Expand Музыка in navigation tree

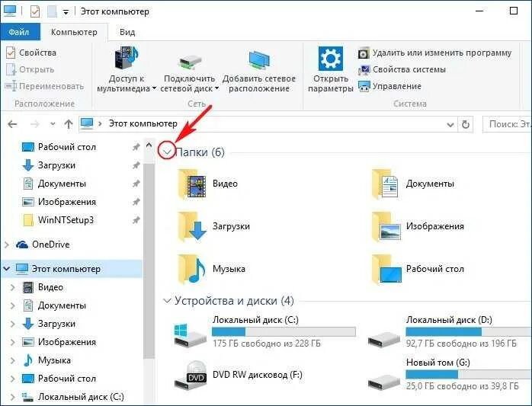(x=12, y=360)
